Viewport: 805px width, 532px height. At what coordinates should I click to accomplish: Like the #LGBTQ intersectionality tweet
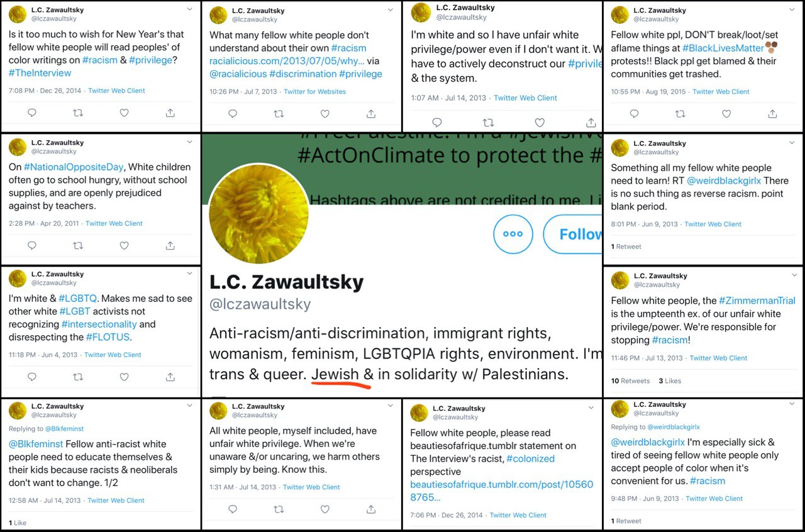(x=124, y=377)
